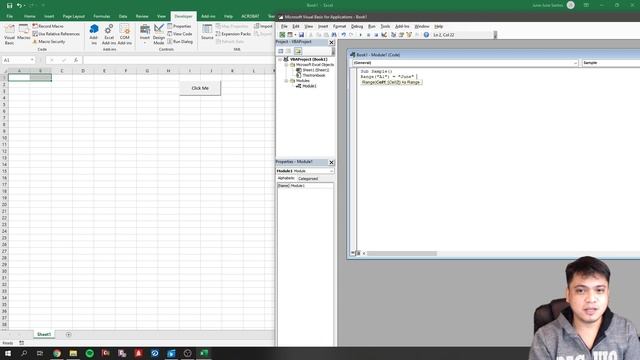Open the VBA editor Insert menu
This screenshot has width=640, height=360.
(322, 26)
